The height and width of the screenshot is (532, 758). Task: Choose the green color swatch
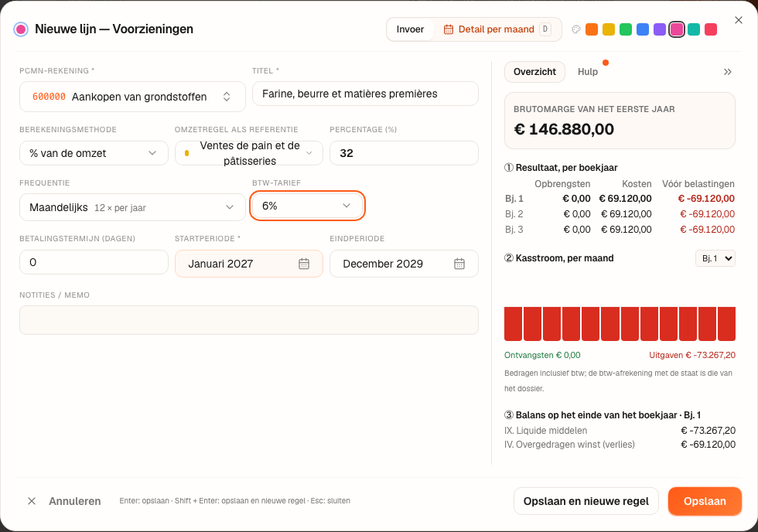(626, 29)
